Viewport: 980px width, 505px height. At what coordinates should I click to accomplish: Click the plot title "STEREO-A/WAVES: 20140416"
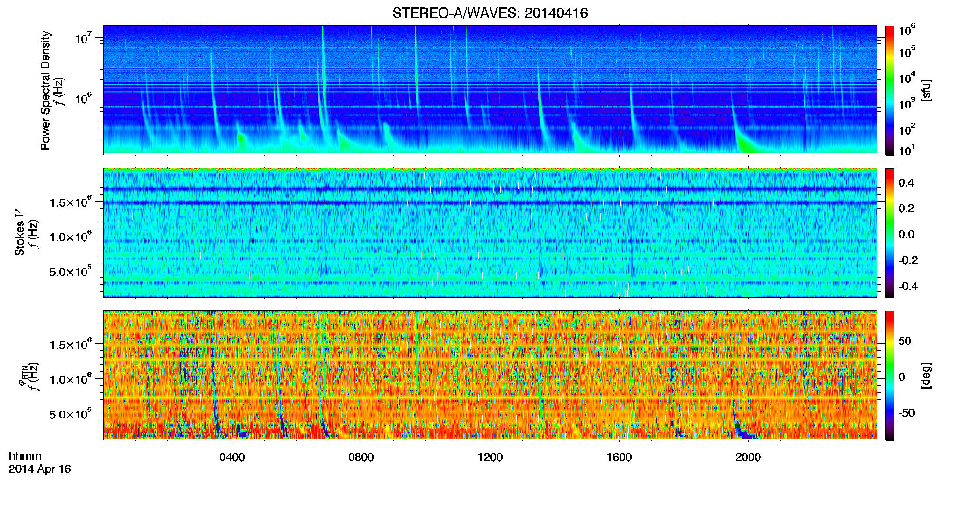[490, 13]
